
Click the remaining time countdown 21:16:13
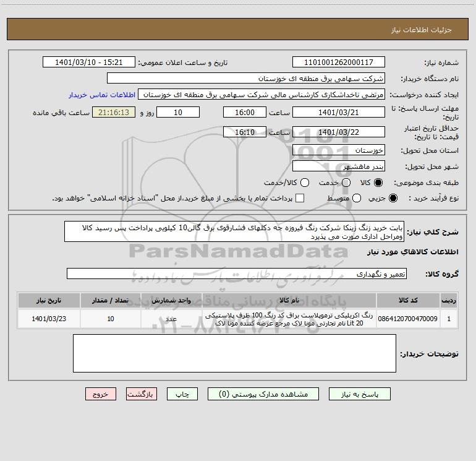click(x=114, y=112)
